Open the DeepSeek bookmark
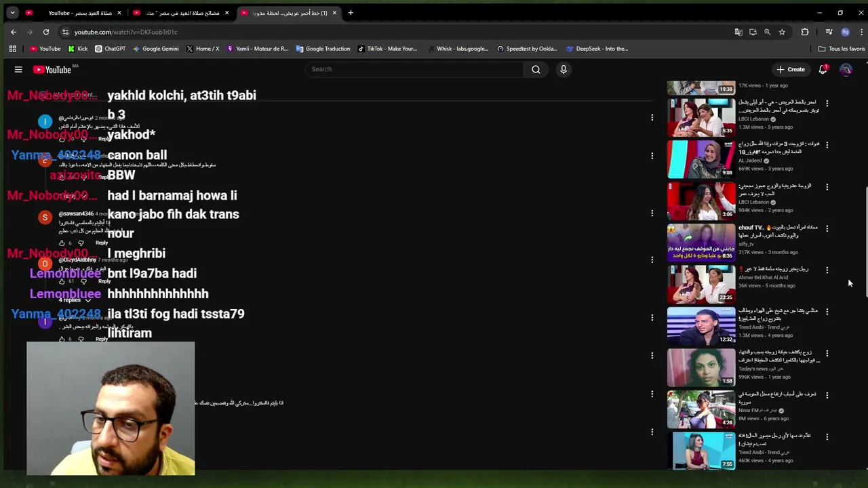The height and width of the screenshot is (488, 868). click(x=597, y=49)
